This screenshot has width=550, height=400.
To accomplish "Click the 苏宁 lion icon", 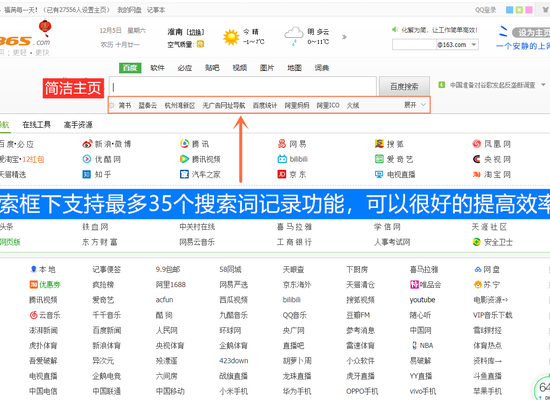I will point(478,285).
